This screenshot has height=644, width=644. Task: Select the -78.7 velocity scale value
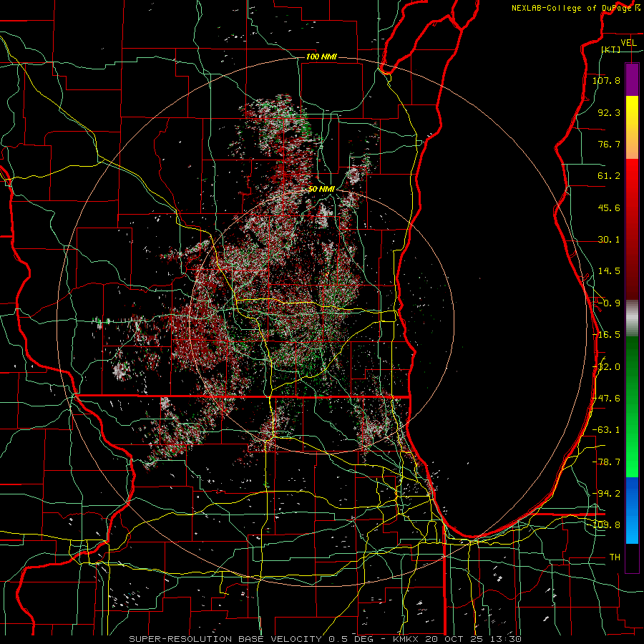[606, 462]
